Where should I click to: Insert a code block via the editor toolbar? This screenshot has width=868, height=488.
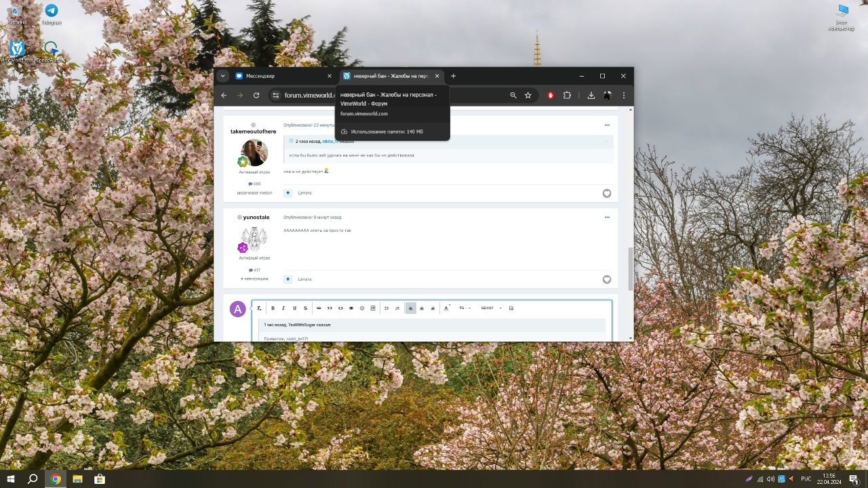340,308
